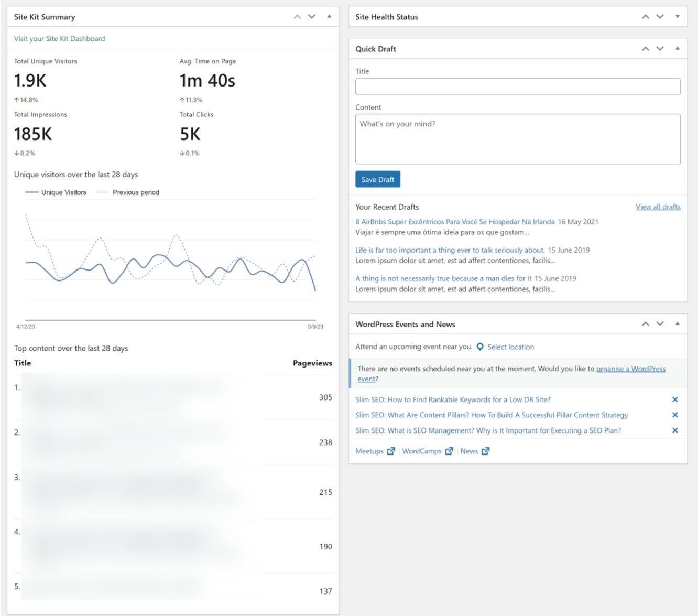The image size is (698, 616).
Task: Move Quick Draft panel up with arrow icon
Action: [646, 48]
